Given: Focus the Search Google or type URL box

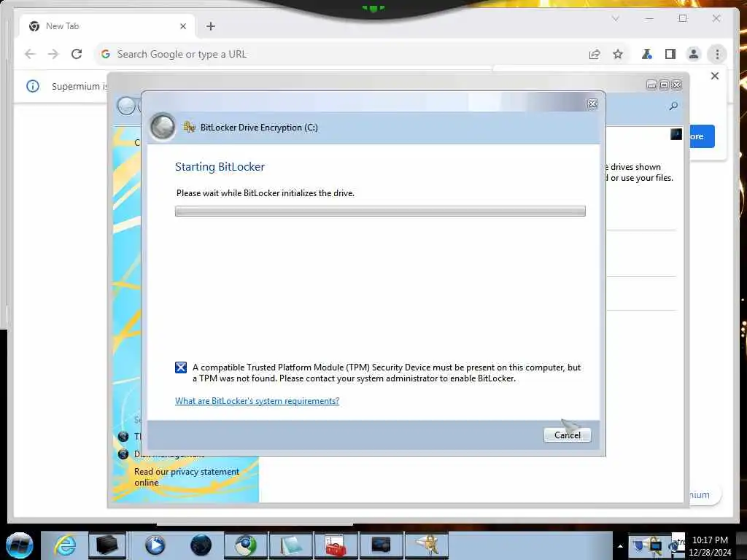Looking at the screenshot, I should click(x=343, y=54).
